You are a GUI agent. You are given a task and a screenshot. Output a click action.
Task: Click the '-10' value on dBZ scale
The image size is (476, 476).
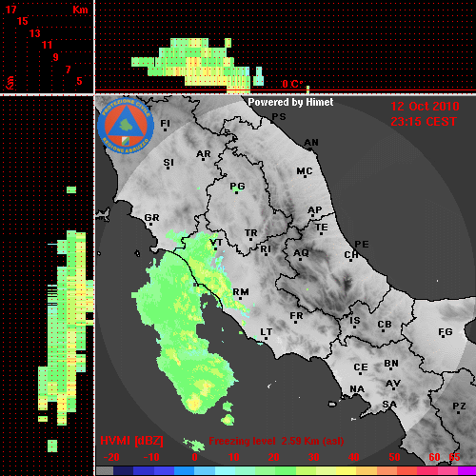tap(151, 457)
